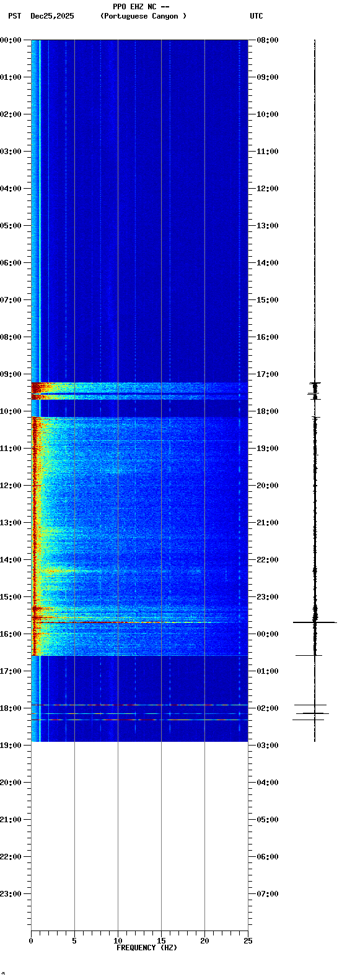Image resolution: width=342 pixels, height=980 pixels.
Task: Click the "19:00" UTC time label
Action: [x=268, y=449]
